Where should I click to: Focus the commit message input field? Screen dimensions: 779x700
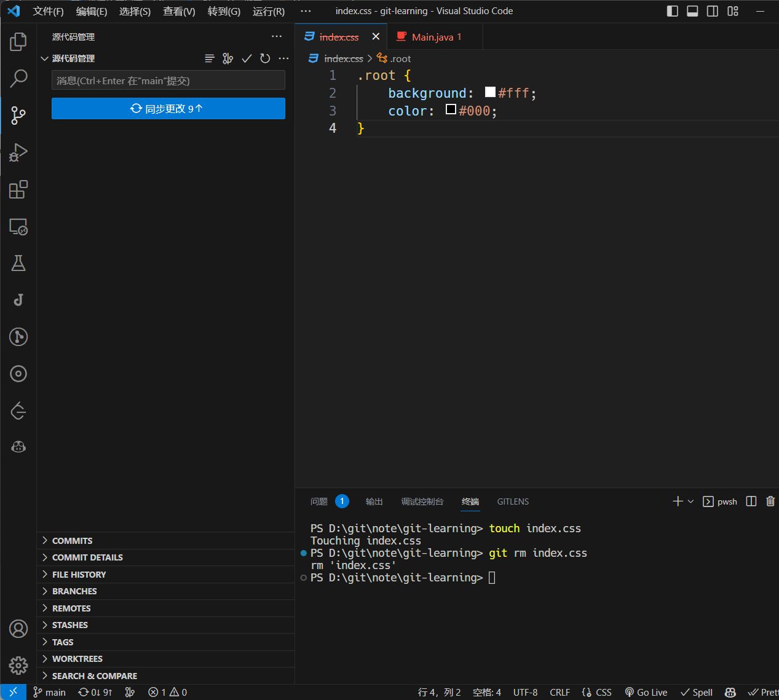coord(168,81)
